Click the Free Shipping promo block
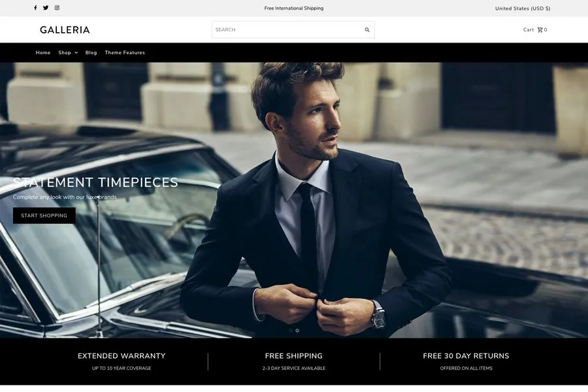This screenshot has width=588, height=392. pyautogui.click(x=294, y=361)
